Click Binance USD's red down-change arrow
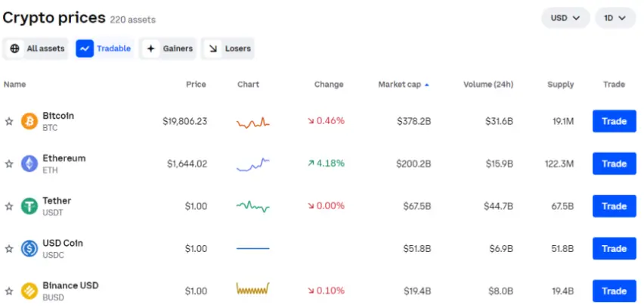Screen dimensions: 644x308 click(311, 291)
